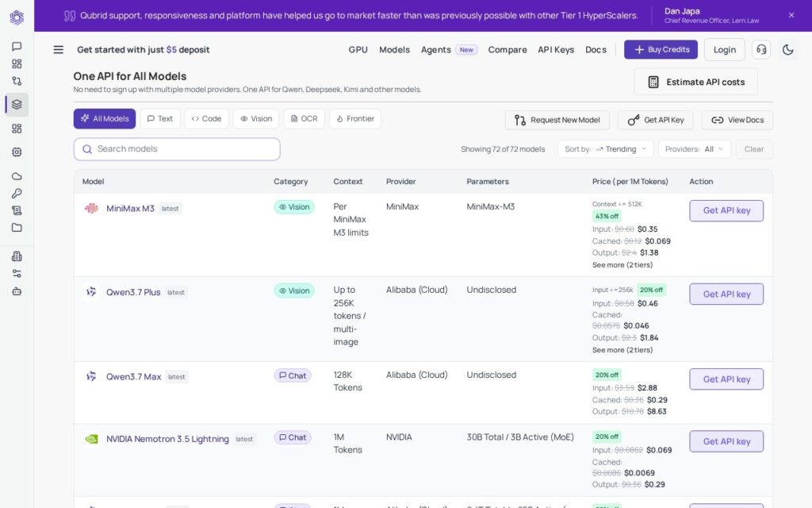Select the OCR filter tab
This screenshot has height=508, width=812.
point(304,119)
